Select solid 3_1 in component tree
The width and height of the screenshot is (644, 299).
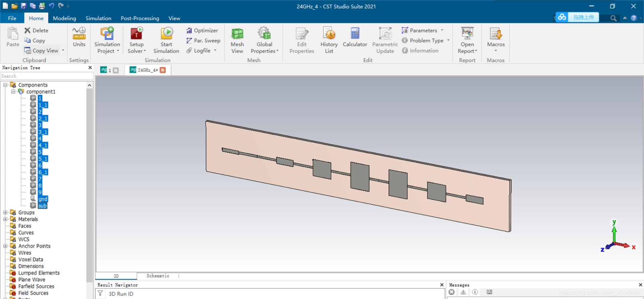pyautogui.click(x=43, y=132)
